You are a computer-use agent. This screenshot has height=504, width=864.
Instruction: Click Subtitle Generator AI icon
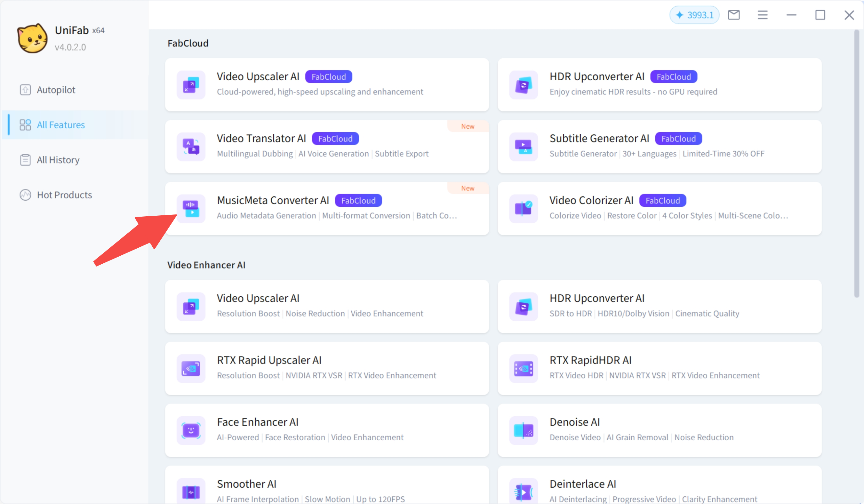[x=524, y=147]
